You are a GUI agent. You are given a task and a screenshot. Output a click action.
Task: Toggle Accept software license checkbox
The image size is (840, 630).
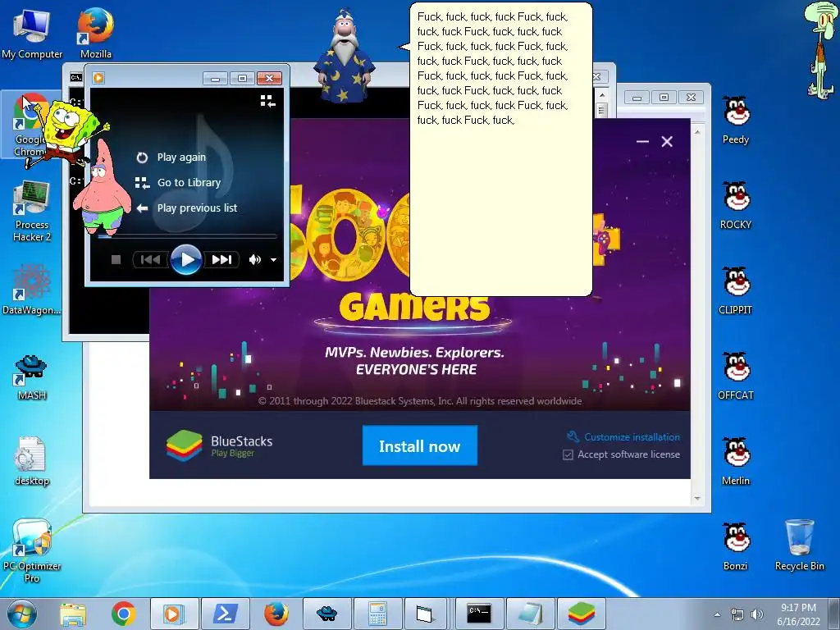(568, 454)
